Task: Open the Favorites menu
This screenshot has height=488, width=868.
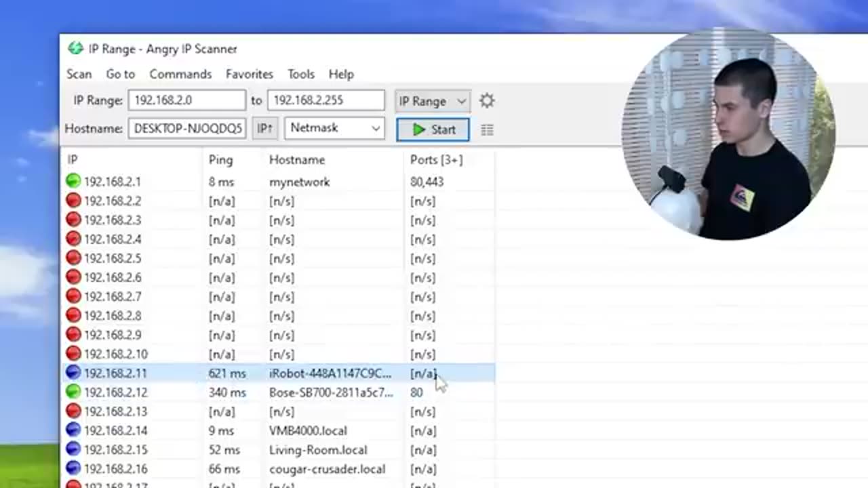Action: (250, 74)
